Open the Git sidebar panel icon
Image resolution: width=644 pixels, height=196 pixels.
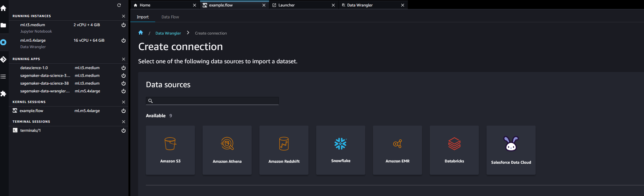point(4,59)
